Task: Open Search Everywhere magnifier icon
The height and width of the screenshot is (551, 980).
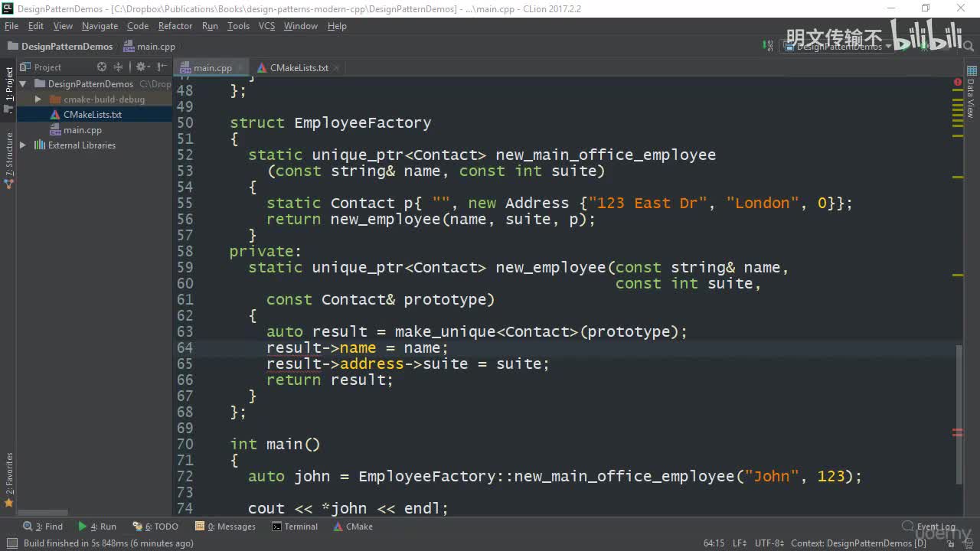Action: point(968,46)
